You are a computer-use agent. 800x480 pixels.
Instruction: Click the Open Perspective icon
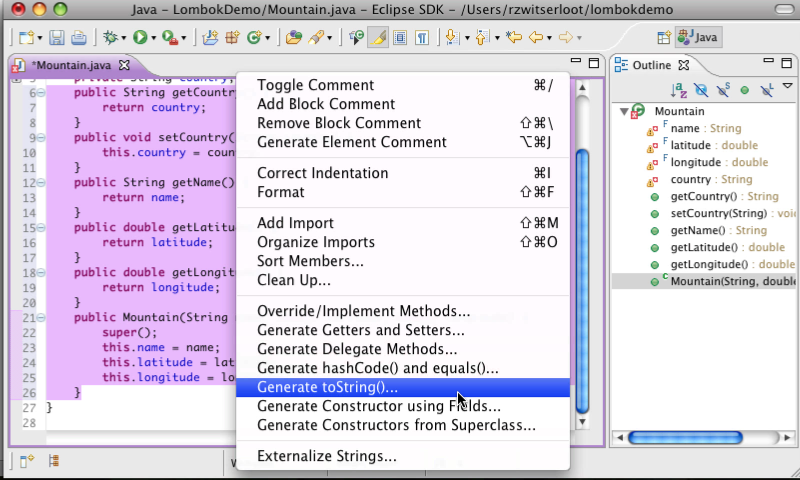(663, 38)
